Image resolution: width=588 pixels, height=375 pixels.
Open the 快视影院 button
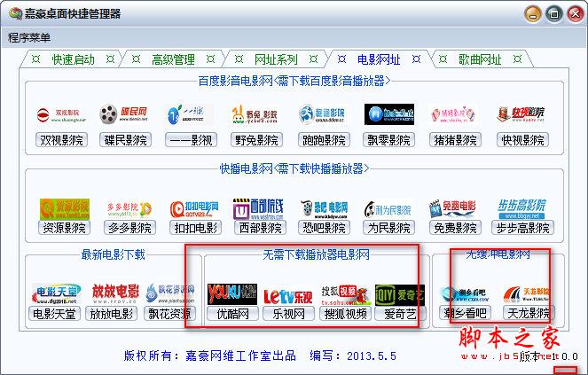[522, 140]
